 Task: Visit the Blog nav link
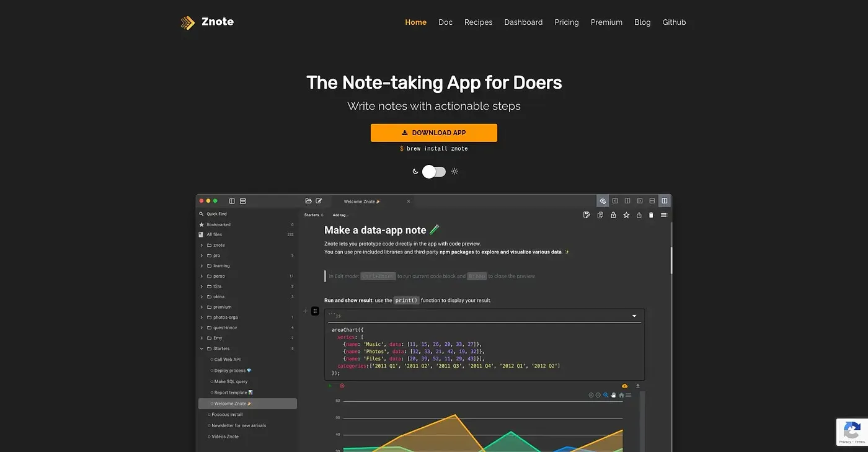(642, 22)
